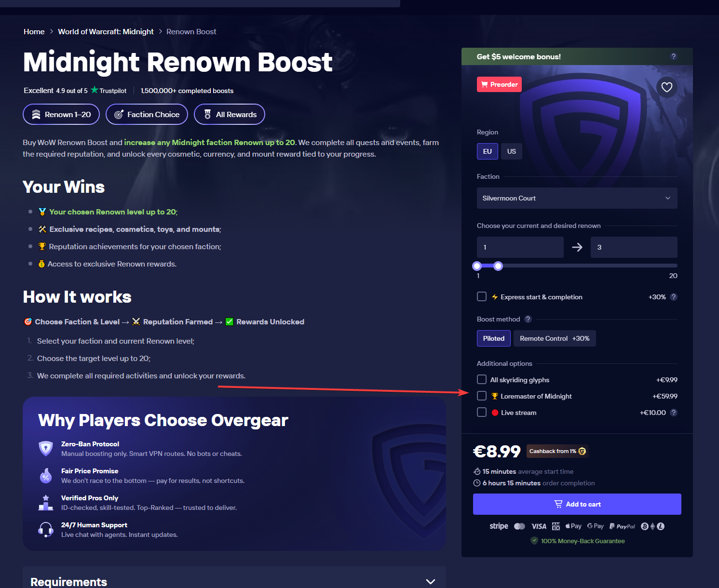This screenshot has height=588, width=719.
Task: Tick the Loremaster of Midnight checkbox
Action: pyautogui.click(x=482, y=396)
